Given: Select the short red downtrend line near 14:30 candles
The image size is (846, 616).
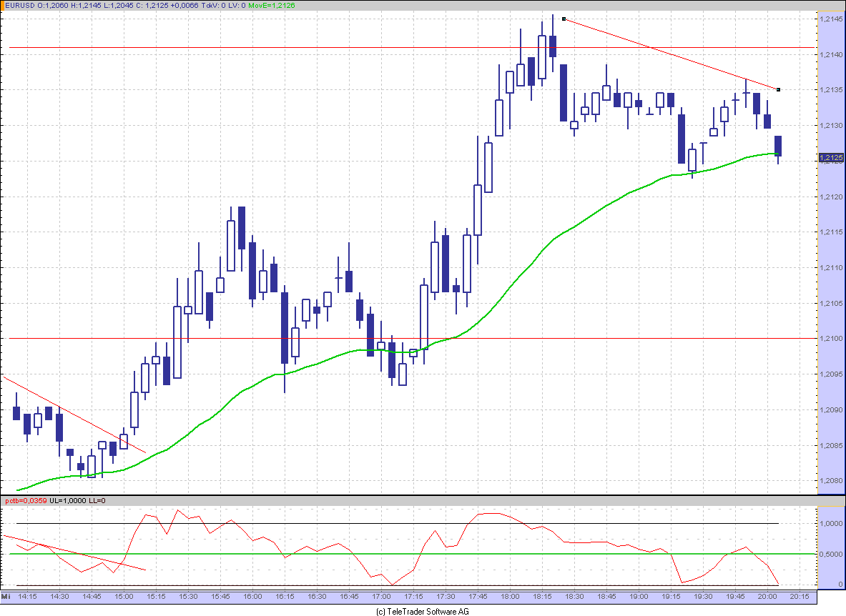Looking at the screenshot, I should pyautogui.click(x=74, y=414).
